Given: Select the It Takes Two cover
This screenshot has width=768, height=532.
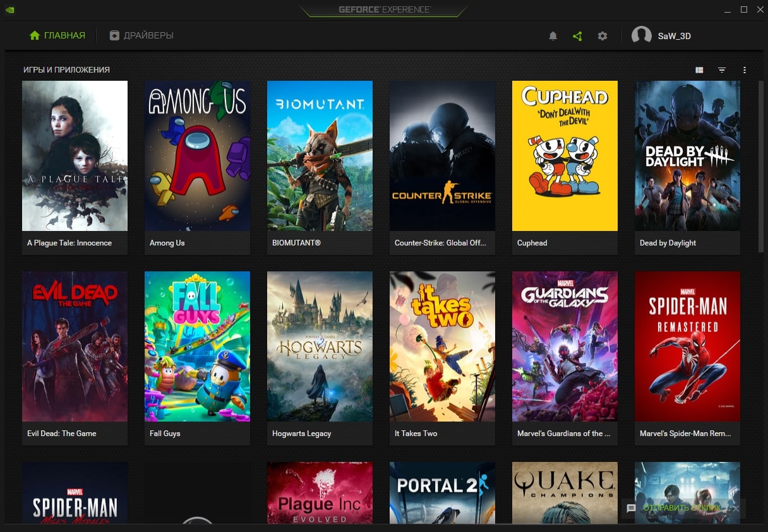Looking at the screenshot, I should coord(442,346).
